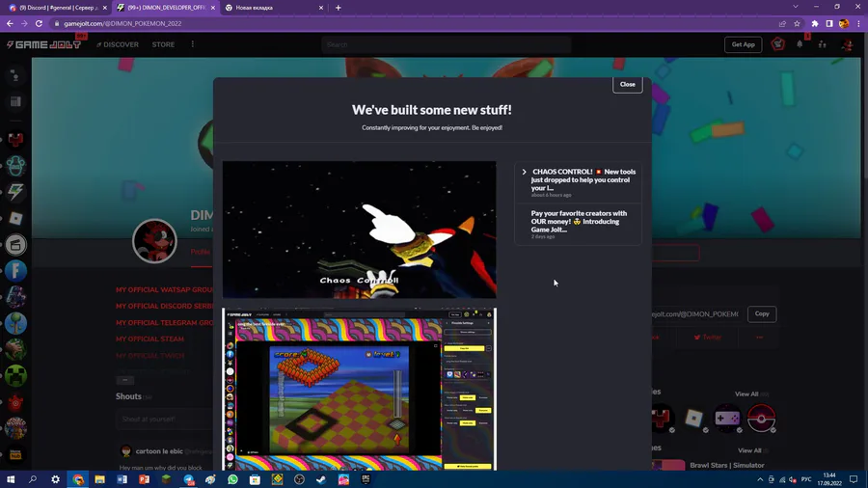Click the profile avatar picture
Image resolution: width=868 pixels, height=488 pixels.
(154, 241)
